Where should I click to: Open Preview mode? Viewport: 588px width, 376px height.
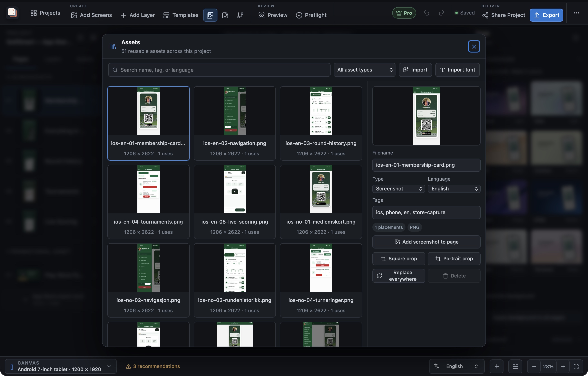point(273,15)
